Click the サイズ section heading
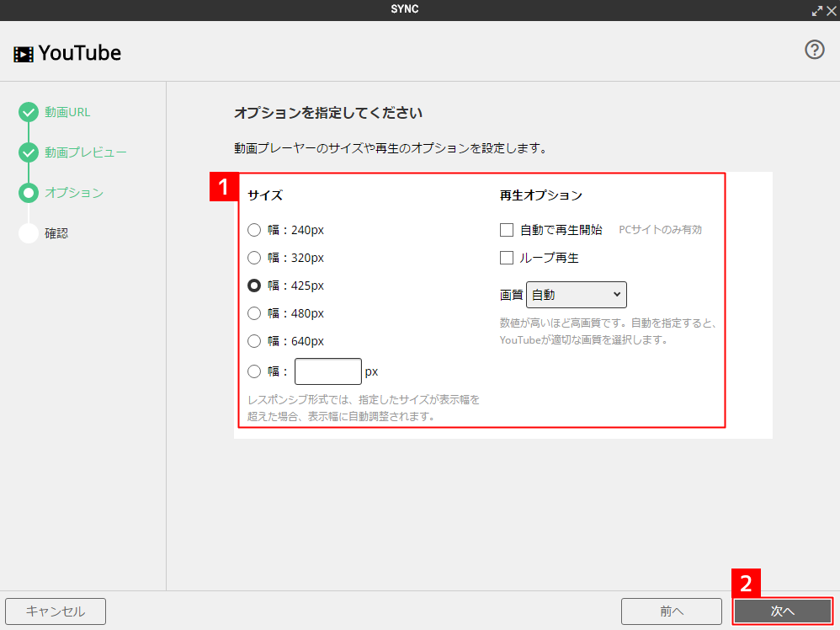The width and height of the screenshot is (840, 630). [265, 195]
